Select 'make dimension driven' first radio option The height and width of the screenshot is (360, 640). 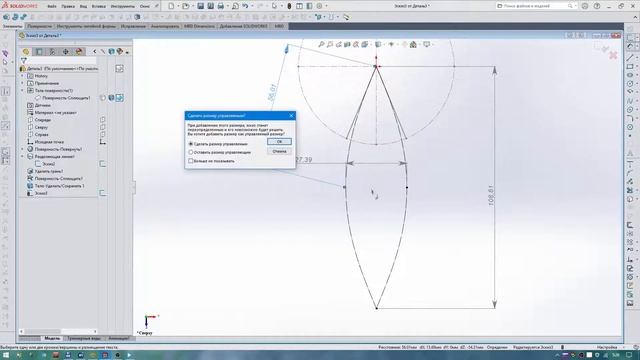click(x=191, y=144)
